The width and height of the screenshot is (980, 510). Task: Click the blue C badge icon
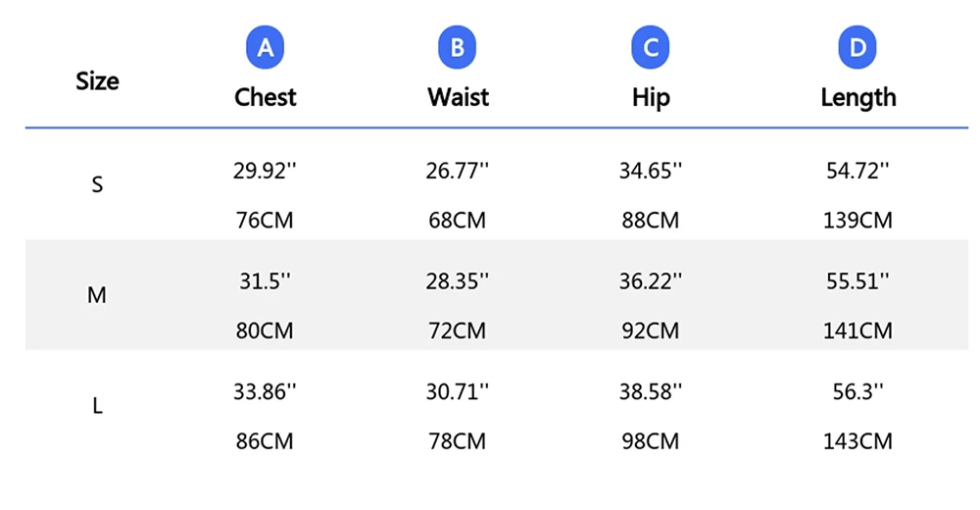(651, 48)
